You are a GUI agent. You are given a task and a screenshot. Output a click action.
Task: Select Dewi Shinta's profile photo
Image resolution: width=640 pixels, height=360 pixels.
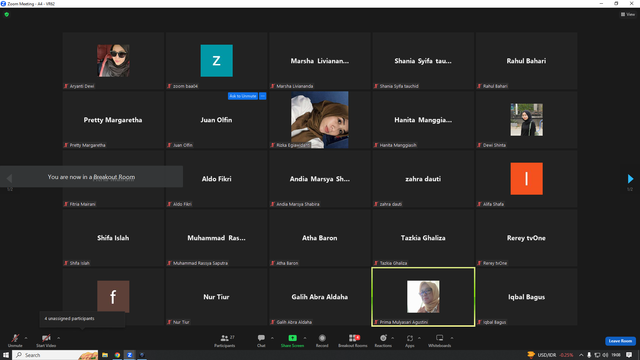tap(527, 120)
